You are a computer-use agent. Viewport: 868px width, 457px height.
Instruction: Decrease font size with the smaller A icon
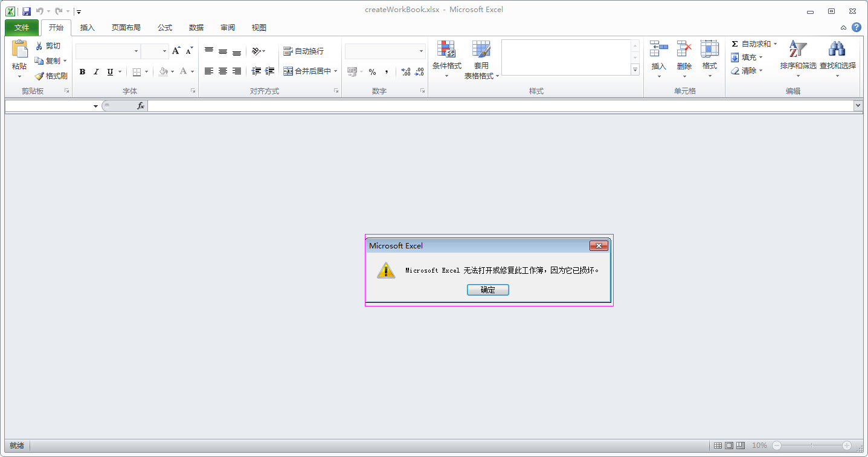tap(189, 51)
